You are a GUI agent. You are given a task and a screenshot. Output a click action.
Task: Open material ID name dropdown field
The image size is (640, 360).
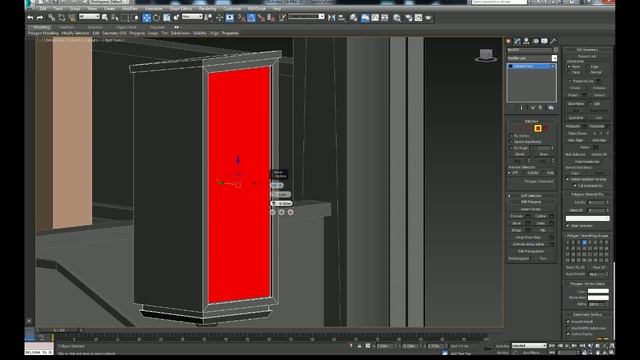click(x=588, y=219)
